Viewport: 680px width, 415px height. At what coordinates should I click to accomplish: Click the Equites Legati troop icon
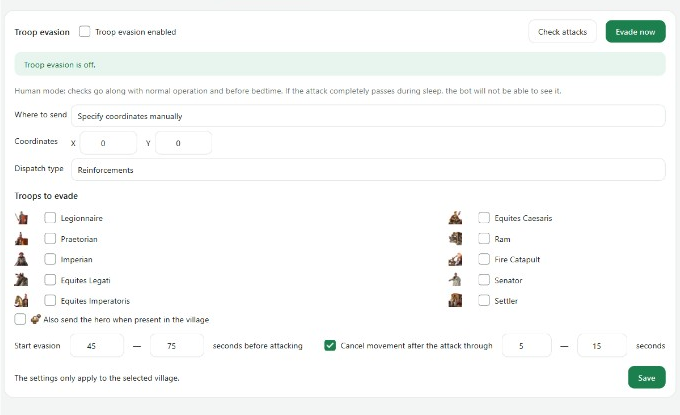click(21, 280)
